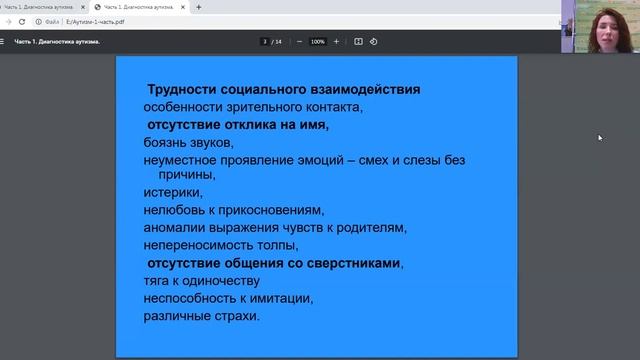The height and width of the screenshot is (360, 640).
Task: Rotate the PDF counterclockwise
Action: point(373,41)
